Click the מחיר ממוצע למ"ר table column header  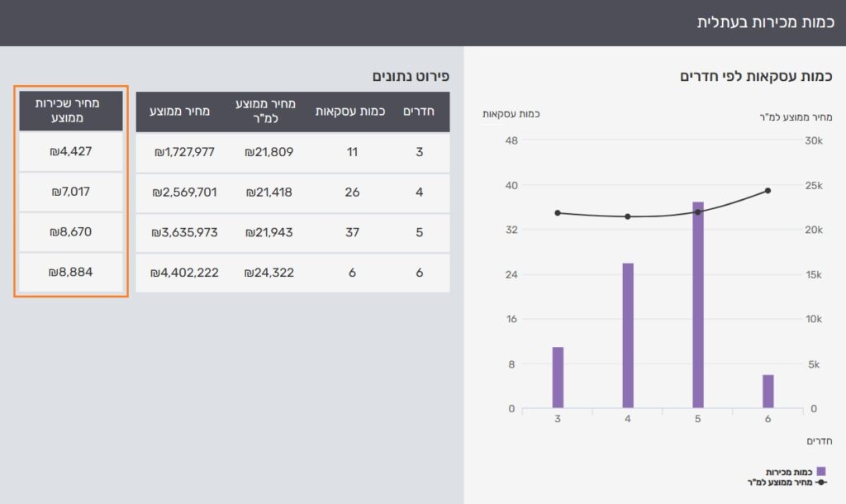(269, 112)
